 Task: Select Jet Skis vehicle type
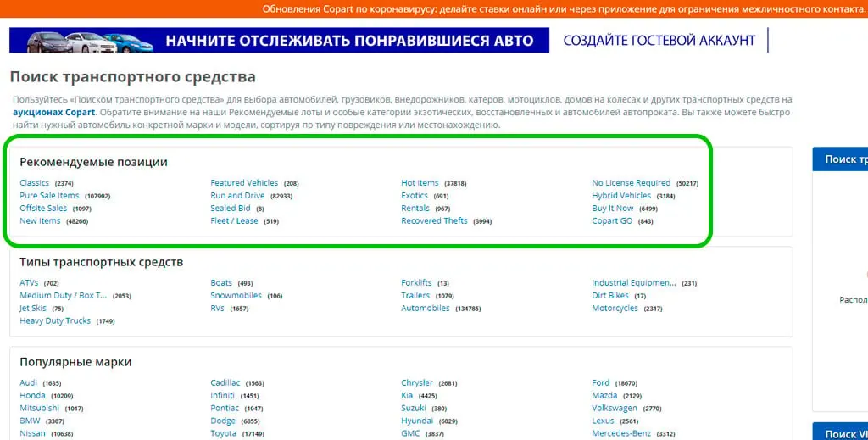point(33,309)
